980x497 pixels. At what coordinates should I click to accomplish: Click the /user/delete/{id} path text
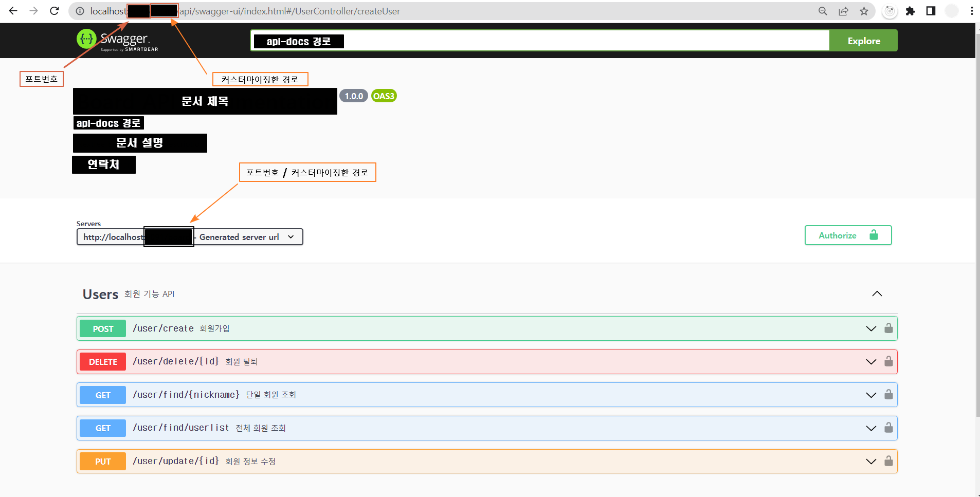click(176, 361)
